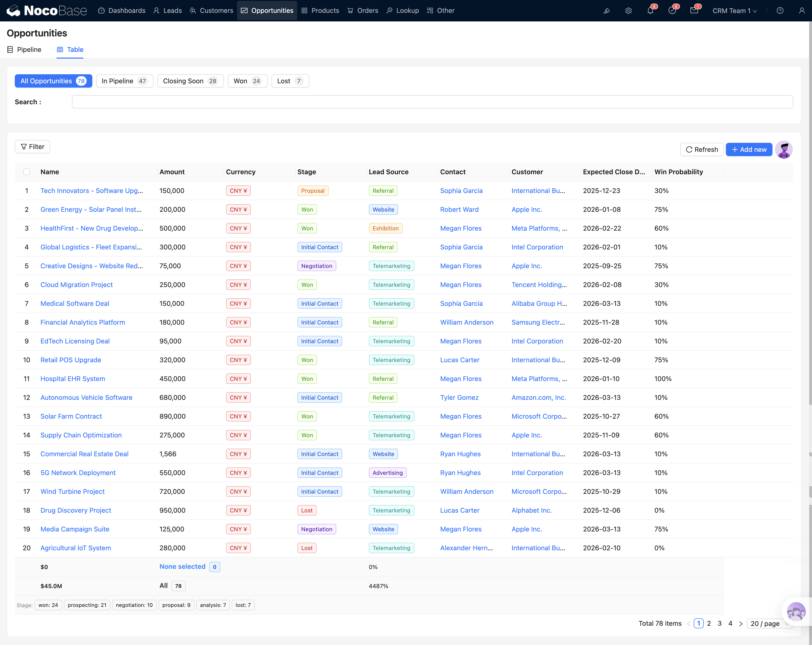
Task: Click the help question mark icon
Action: (780, 10)
